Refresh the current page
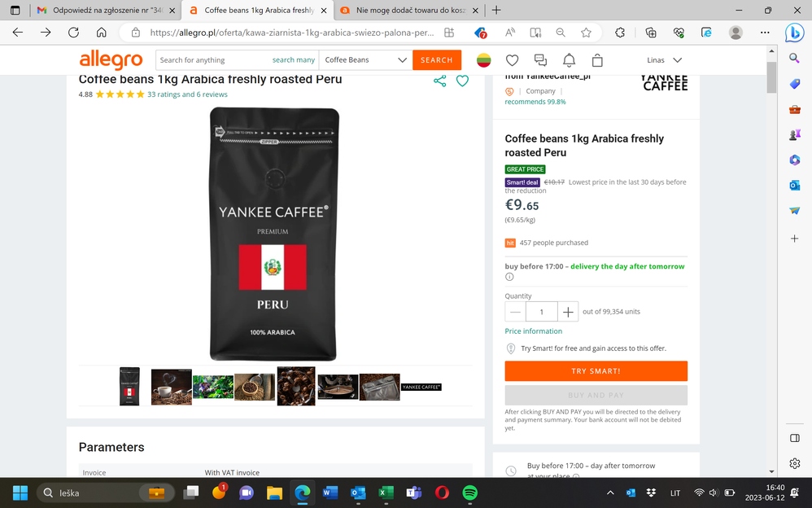Screen dimensions: 812x508 coord(73,33)
